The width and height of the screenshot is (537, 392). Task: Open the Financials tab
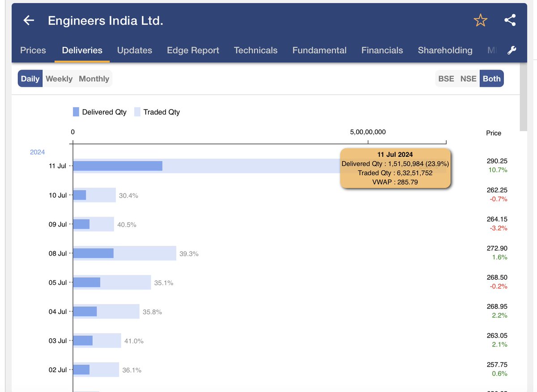[x=382, y=51]
